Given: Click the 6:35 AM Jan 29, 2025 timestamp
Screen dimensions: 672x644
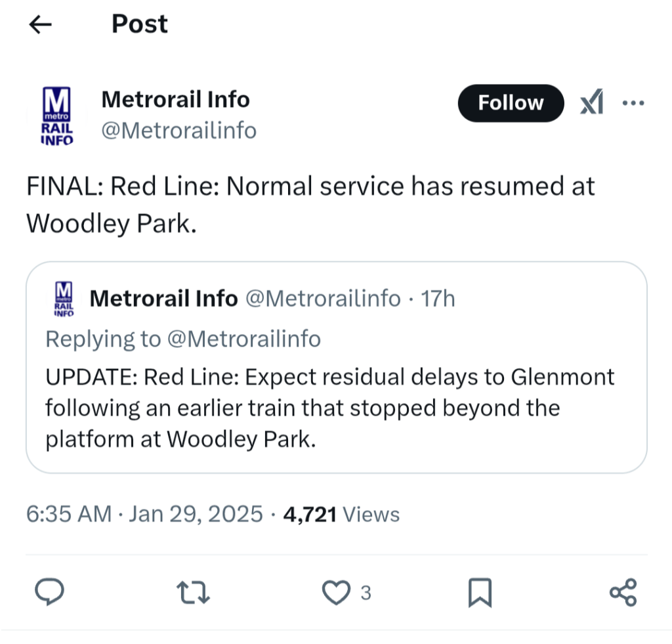Looking at the screenshot, I should [x=144, y=514].
